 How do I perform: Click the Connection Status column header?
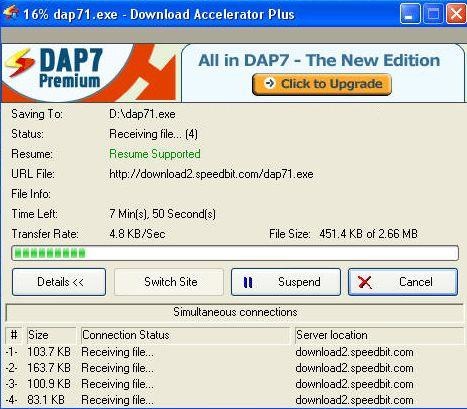tap(185, 335)
